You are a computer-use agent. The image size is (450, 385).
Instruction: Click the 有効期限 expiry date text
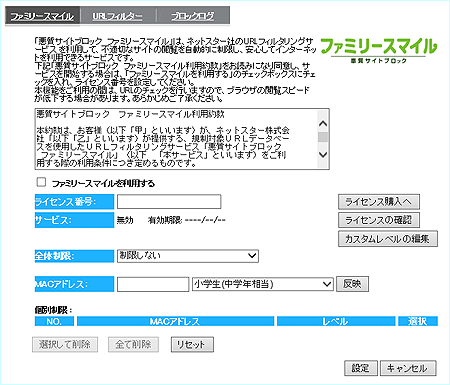[187, 220]
